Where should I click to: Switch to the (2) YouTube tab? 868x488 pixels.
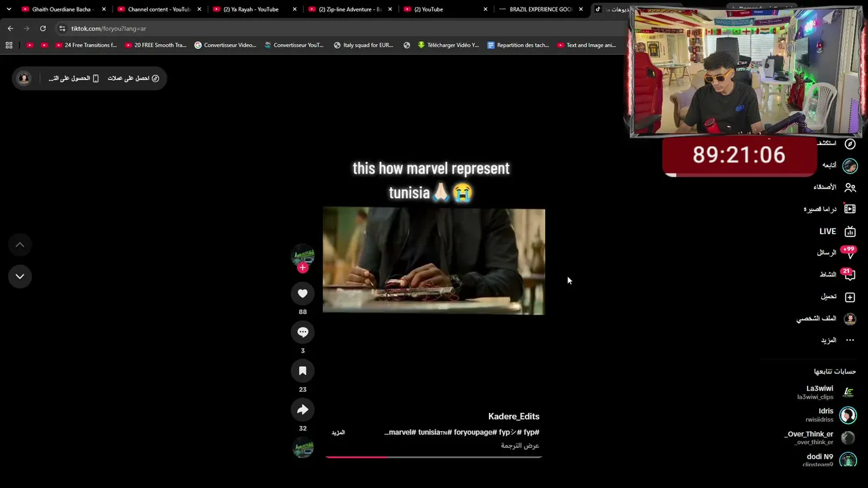point(444,9)
